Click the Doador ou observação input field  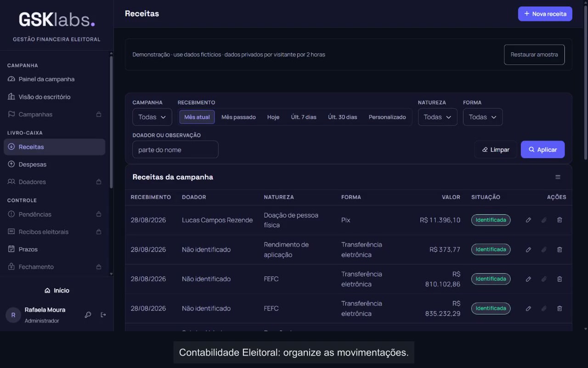coord(175,149)
